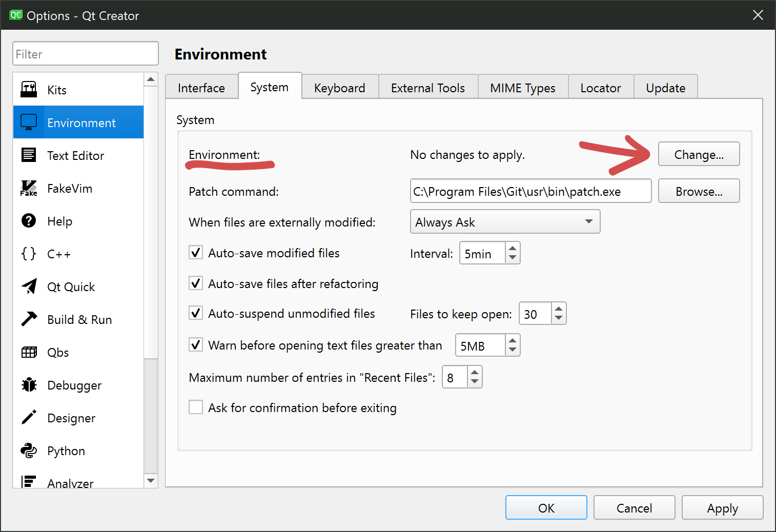The image size is (776, 532).
Task: Click the FakeVim icon in sidebar
Action: (x=29, y=189)
